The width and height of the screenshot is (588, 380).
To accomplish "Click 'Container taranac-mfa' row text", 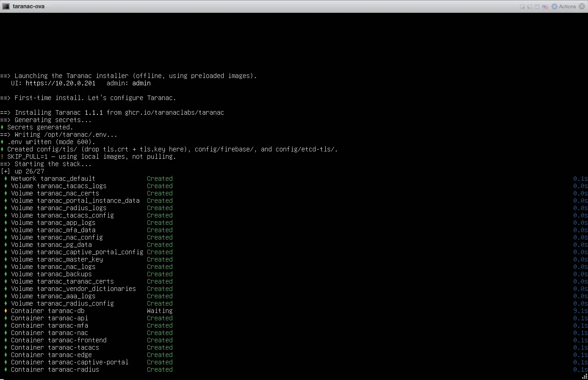I will [x=50, y=325].
